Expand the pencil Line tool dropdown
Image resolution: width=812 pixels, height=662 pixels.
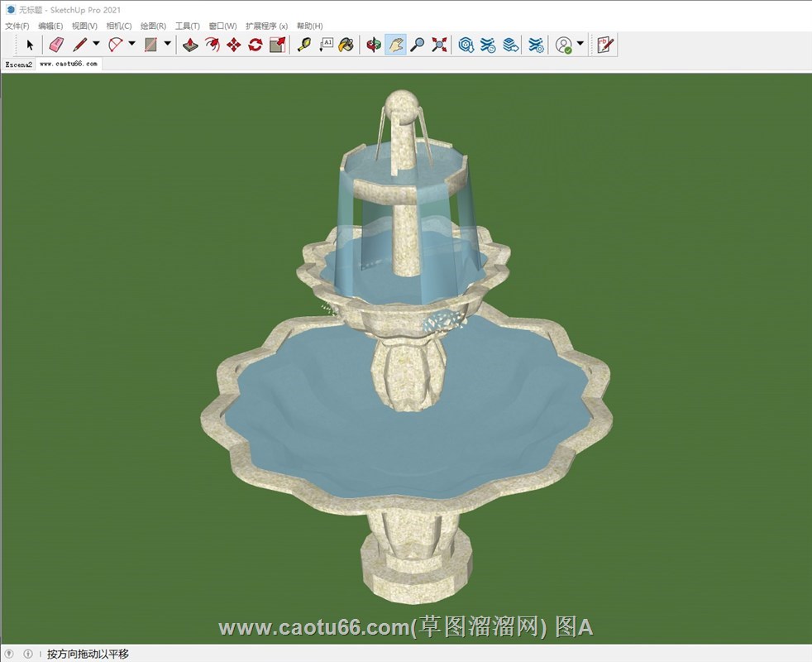point(96,44)
